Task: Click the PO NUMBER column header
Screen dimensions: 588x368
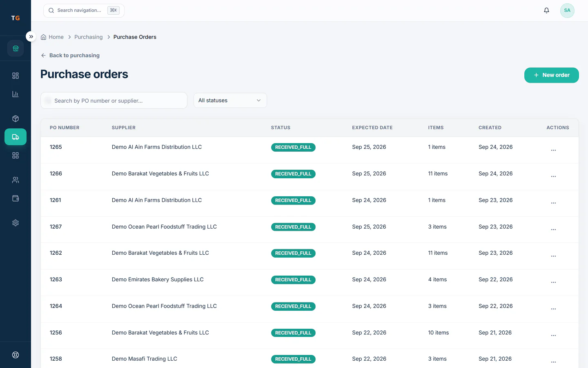Action: point(65,128)
